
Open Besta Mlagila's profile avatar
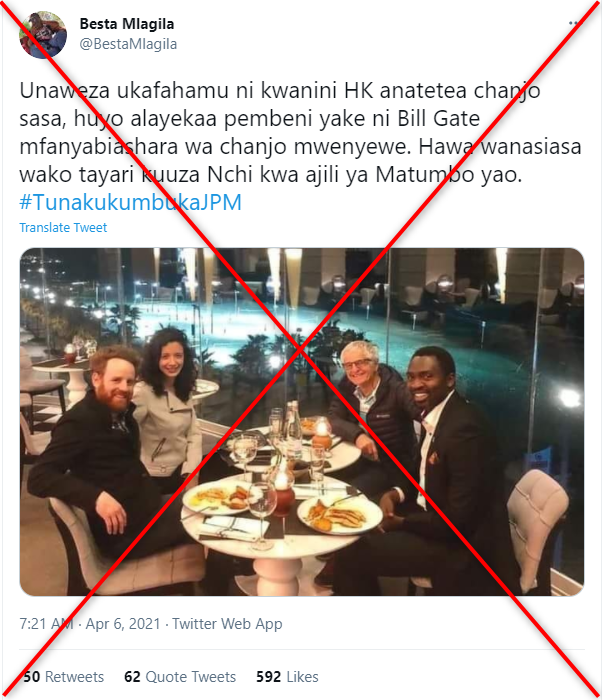click(43, 35)
